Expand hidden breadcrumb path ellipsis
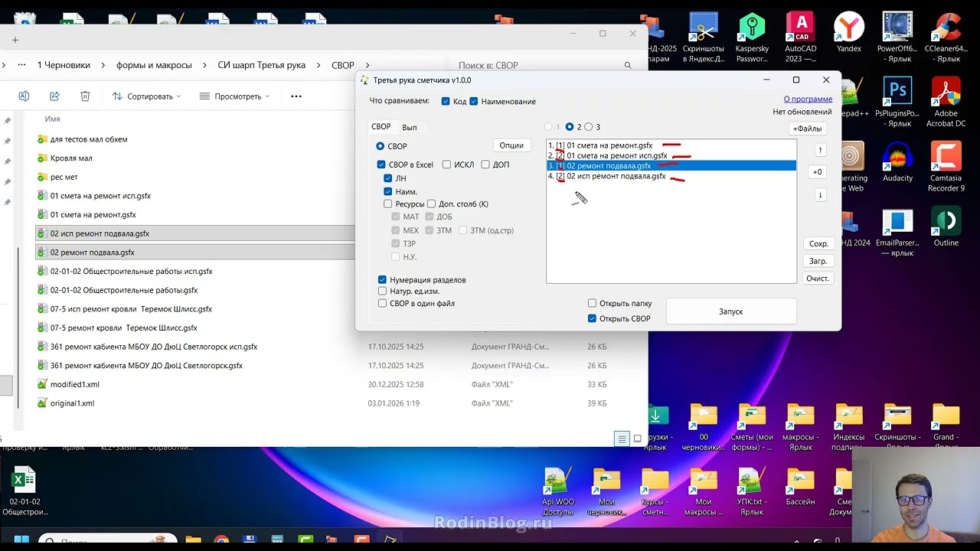This screenshot has height=551, width=980. [x=21, y=65]
